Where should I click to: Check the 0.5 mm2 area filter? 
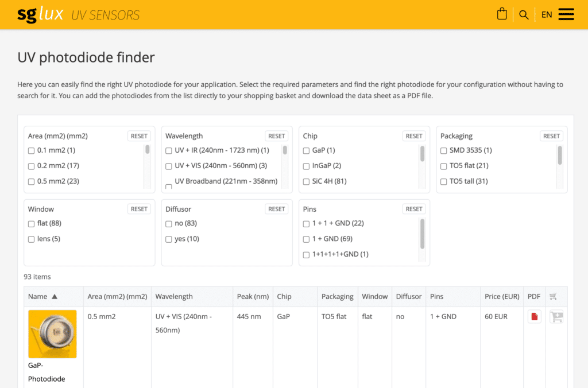pyautogui.click(x=32, y=181)
